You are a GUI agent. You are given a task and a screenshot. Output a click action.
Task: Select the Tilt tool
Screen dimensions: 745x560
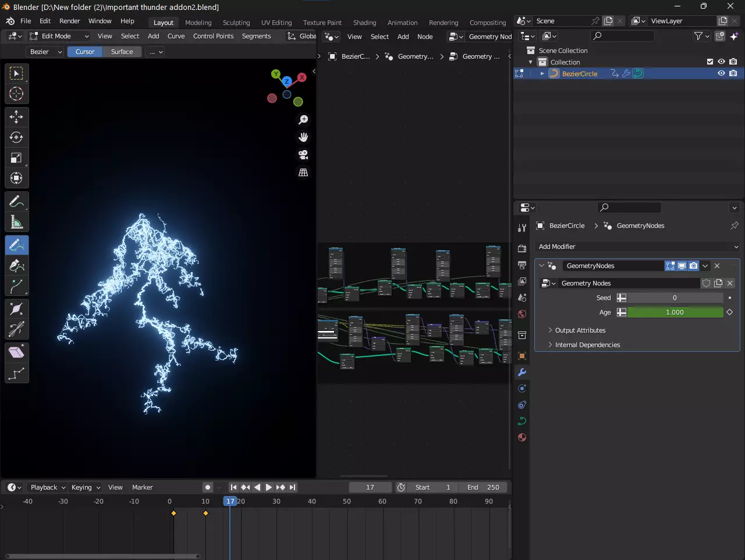click(x=16, y=329)
